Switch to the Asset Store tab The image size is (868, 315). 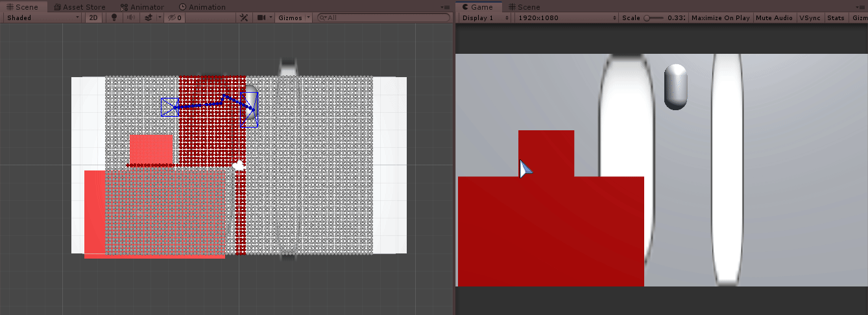pos(79,7)
